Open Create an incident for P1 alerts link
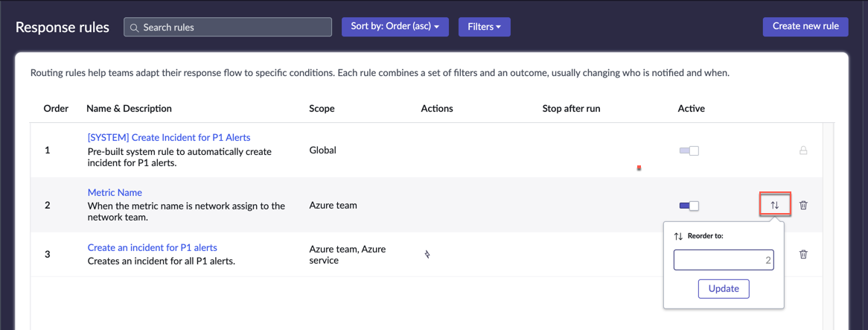 click(152, 247)
